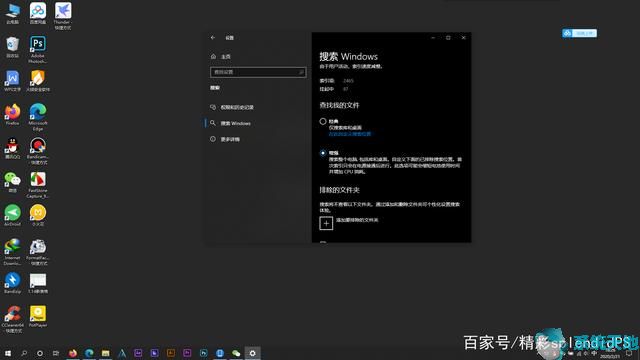Minimize the Settings window
The image size is (640, 360).
(x=433, y=38)
